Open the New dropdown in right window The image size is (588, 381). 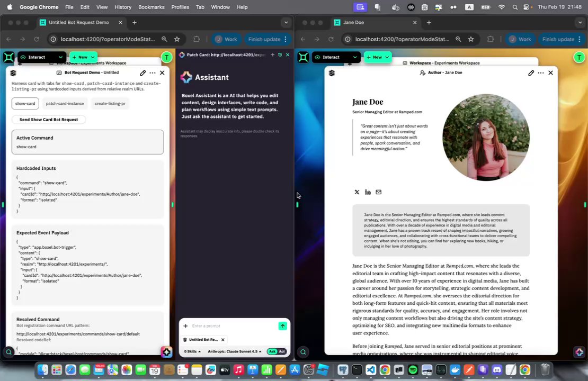pos(378,57)
